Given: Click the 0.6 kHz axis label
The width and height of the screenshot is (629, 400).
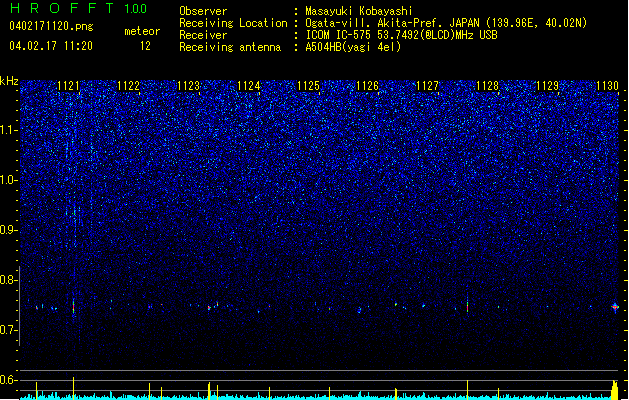Looking at the screenshot, I should [x=8, y=380].
